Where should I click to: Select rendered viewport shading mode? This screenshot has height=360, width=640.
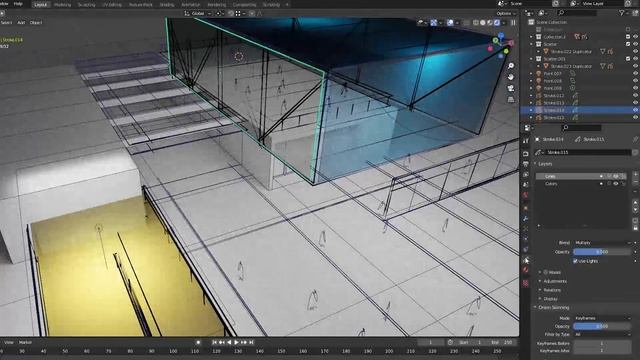pos(497,23)
